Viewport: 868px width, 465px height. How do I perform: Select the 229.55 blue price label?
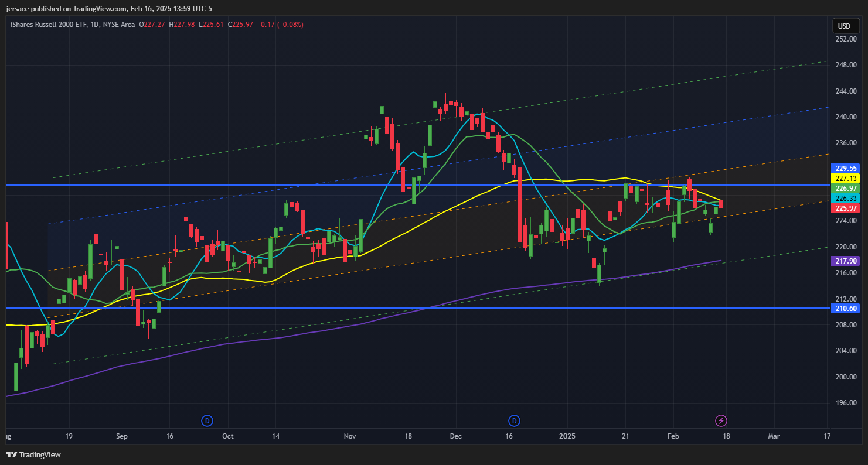pos(846,167)
